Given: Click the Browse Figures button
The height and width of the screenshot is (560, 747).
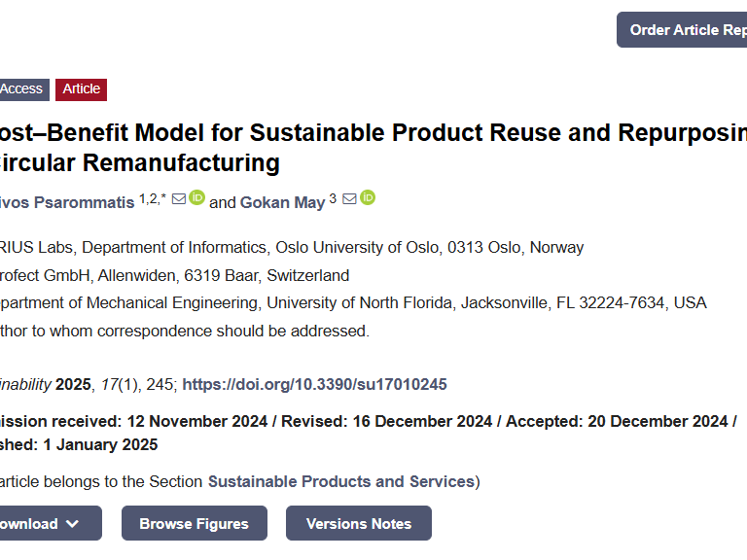Looking at the screenshot, I should pos(194,523).
